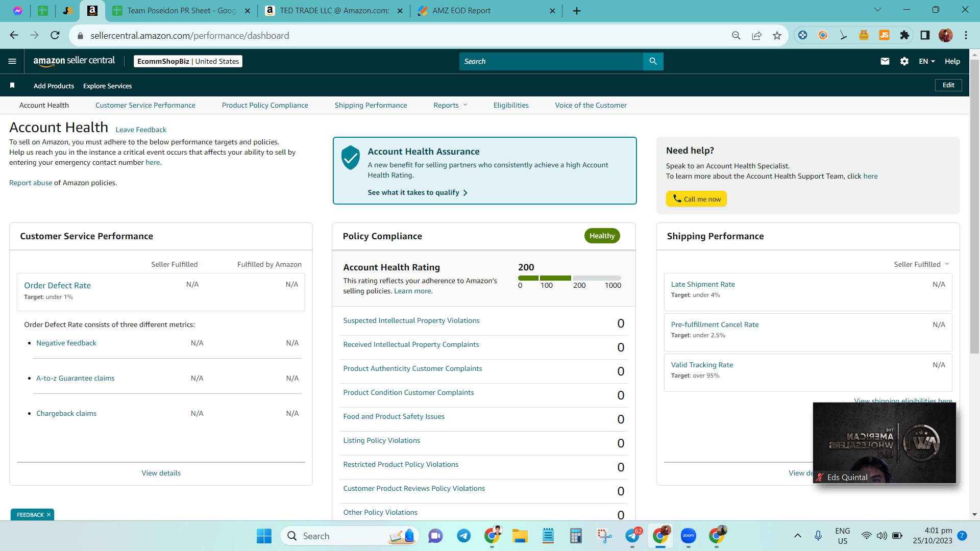The width and height of the screenshot is (980, 551).
Task: Click the bookmark flag icon beside Add Products
Action: [12, 85]
